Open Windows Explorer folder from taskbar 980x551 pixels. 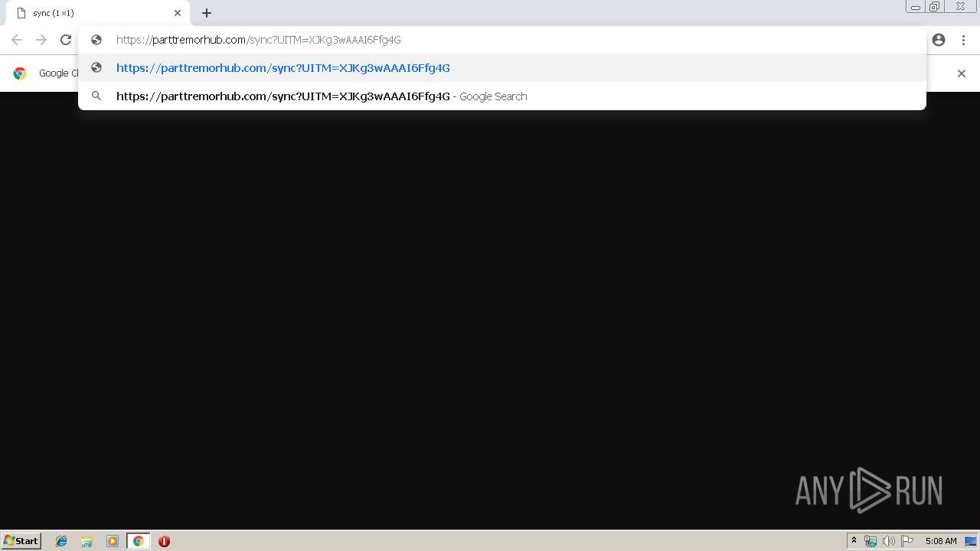coord(87,541)
